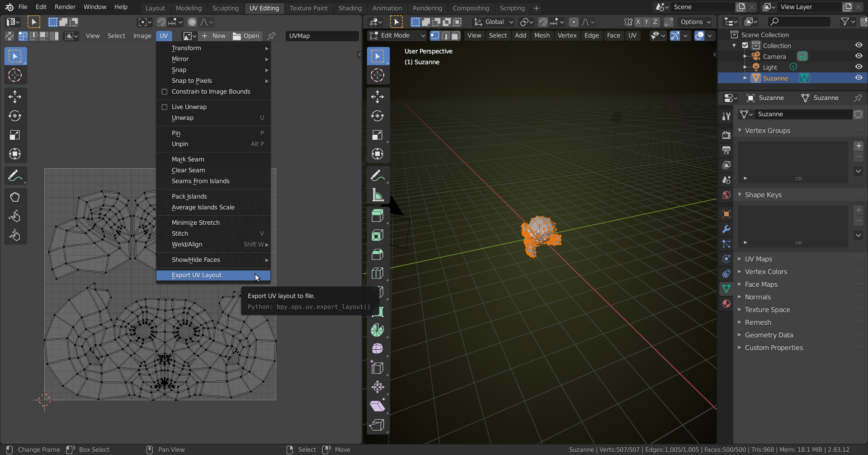Expand the UV Maps panel
Viewport: 868px width, 455px height.
(x=759, y=259)
